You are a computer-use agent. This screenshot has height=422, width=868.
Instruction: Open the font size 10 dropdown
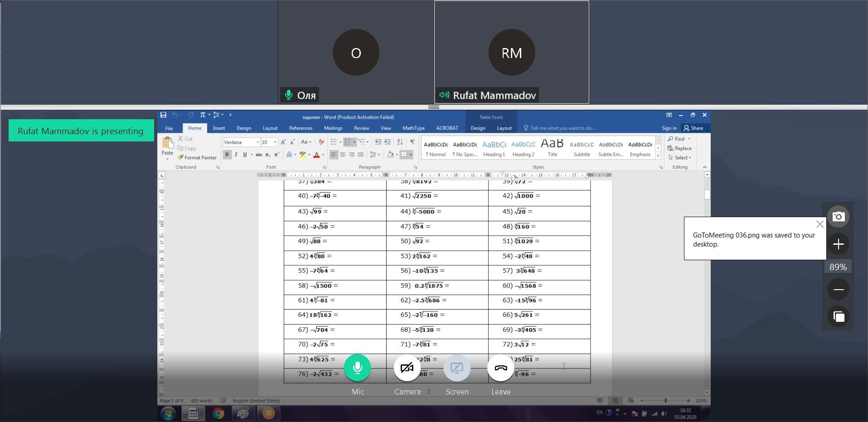(x=275, y=142)
